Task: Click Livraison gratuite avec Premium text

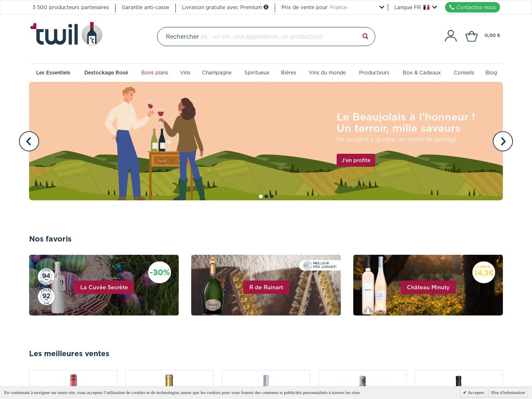Action: coord(222,7)
